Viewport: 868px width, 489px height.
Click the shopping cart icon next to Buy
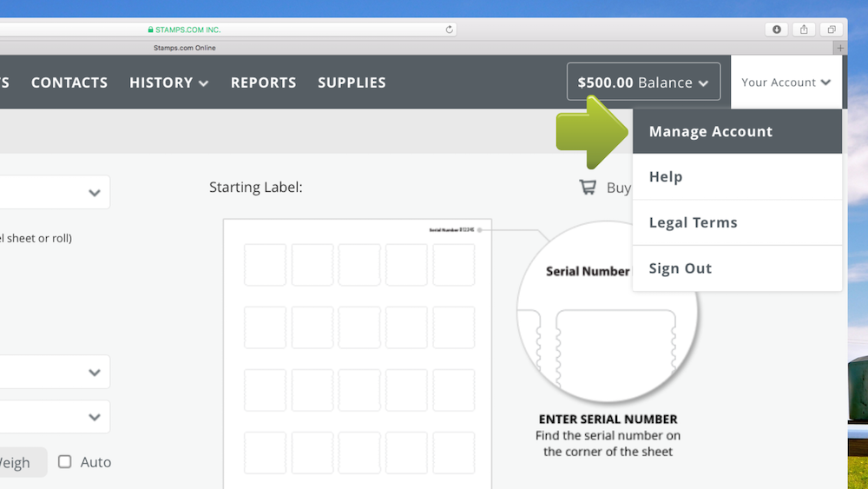[588, 188]
